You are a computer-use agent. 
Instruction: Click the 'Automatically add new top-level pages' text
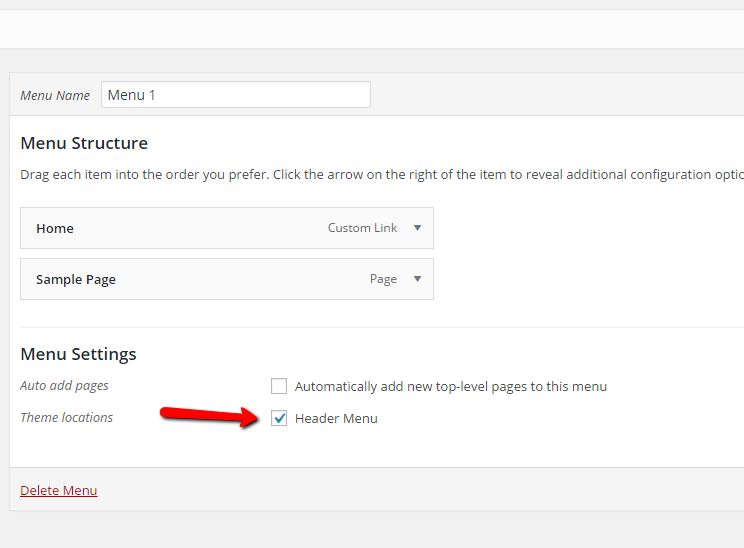click(451, 387)
